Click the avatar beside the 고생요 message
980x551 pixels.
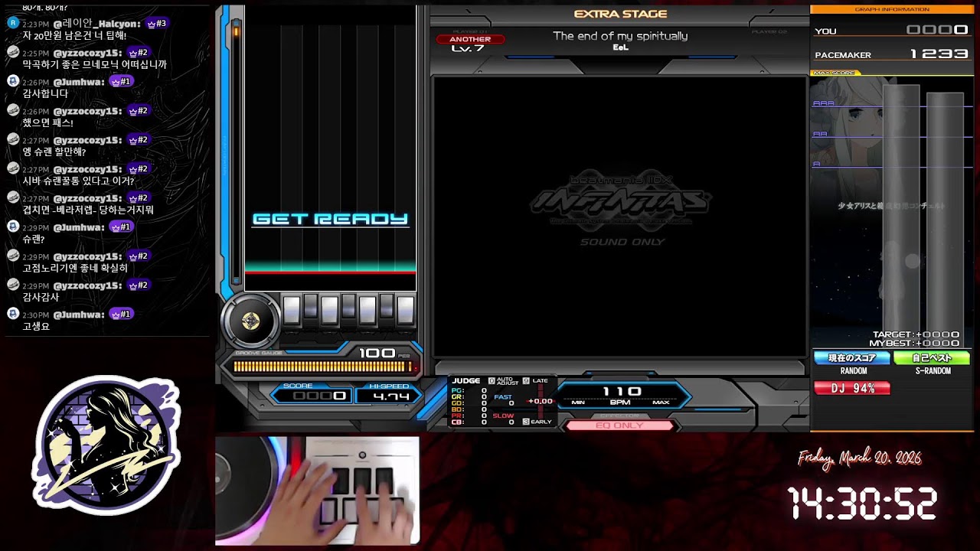click(13, 314)
